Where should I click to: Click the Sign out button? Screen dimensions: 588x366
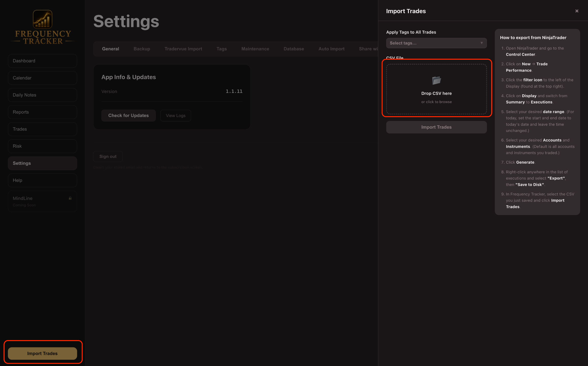point(108,156)
